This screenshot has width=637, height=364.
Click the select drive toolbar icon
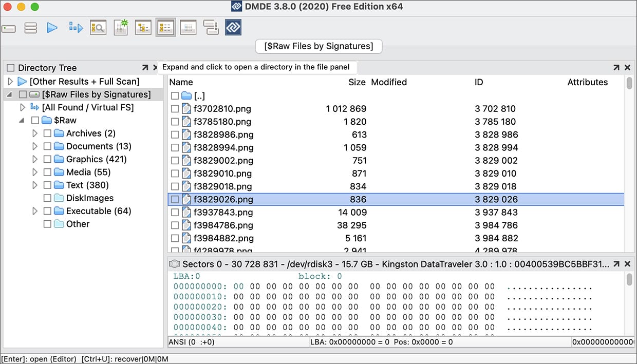(x=8, y=28)
